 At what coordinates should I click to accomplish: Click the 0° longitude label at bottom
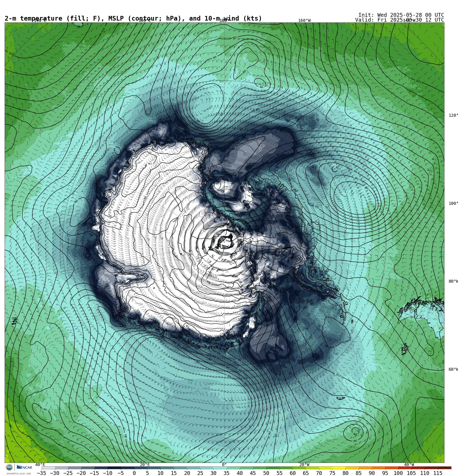(224, 465)
